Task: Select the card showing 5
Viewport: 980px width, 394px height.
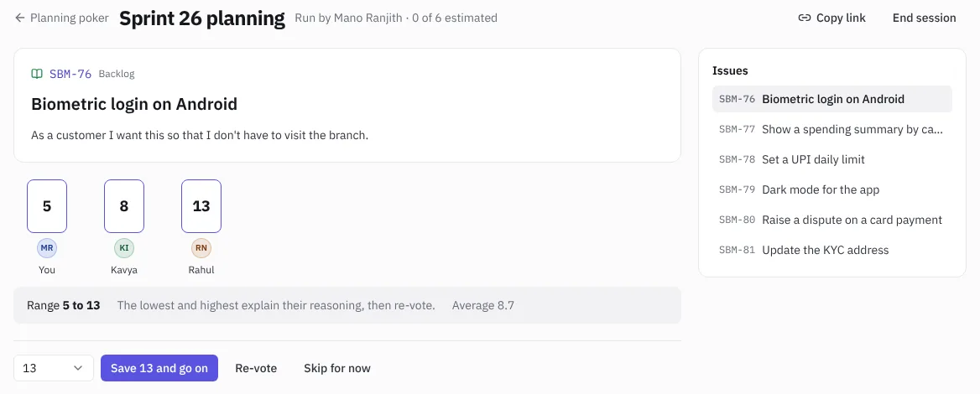Action: (x=47, y=206)
